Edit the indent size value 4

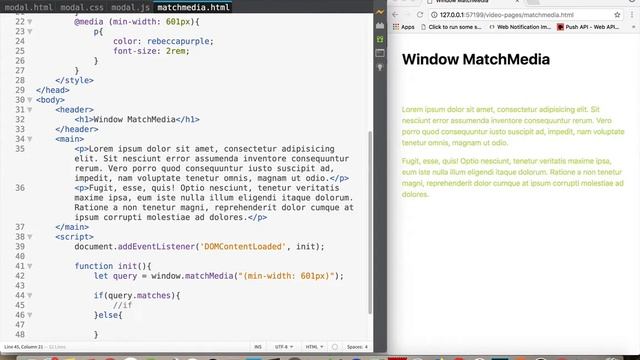tap(366, 347)
